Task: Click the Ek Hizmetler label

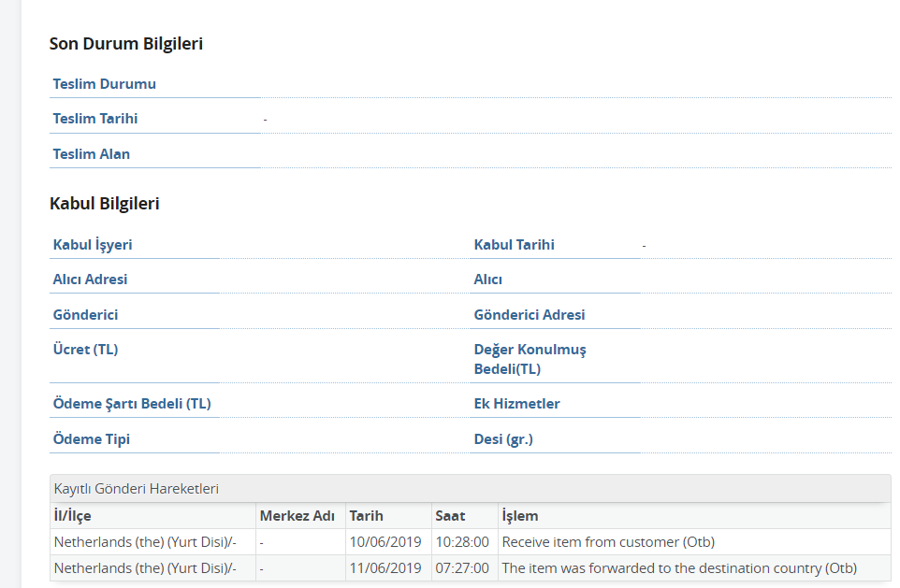Action: point(516,404)
